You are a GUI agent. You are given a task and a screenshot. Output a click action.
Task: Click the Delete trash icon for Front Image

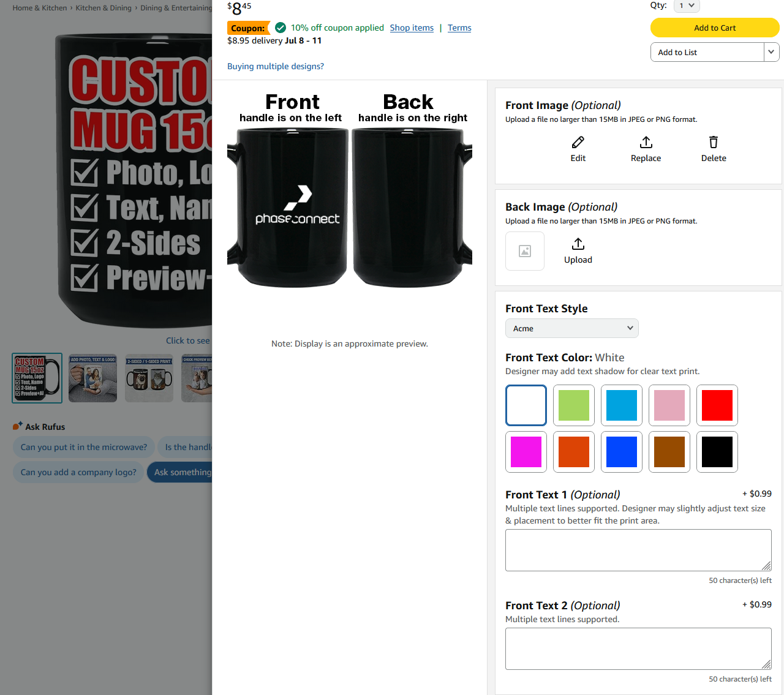[714, 143]
